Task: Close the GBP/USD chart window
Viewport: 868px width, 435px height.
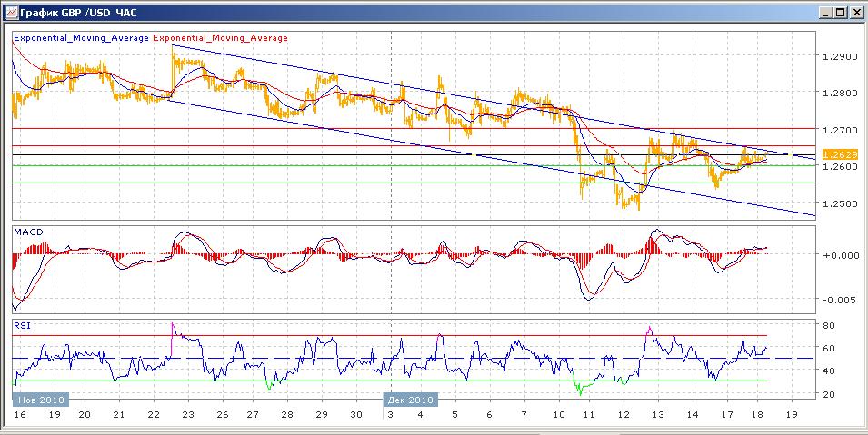Action: (855, 13)
